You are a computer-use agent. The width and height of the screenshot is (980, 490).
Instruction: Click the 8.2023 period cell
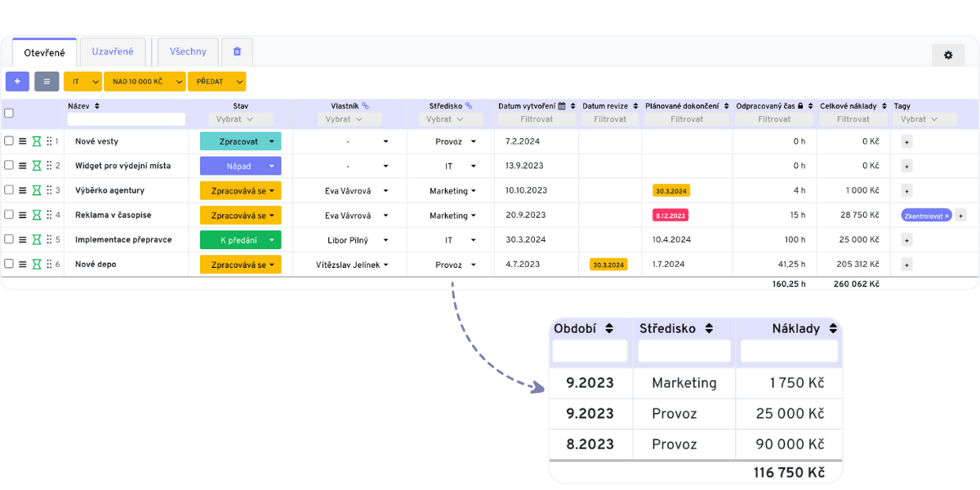590,444
